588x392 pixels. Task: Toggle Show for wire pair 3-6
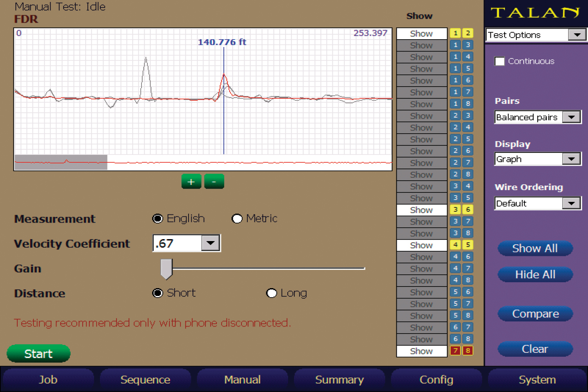421,210
